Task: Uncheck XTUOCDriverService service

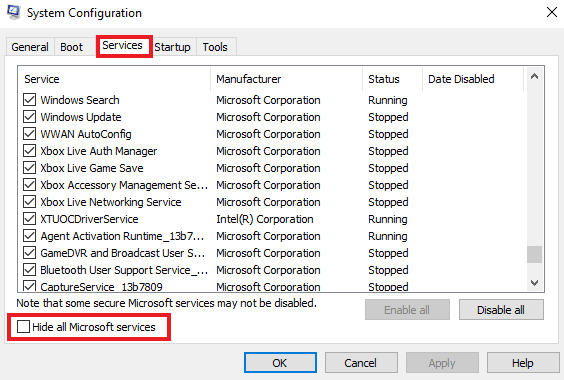Action: 29,219
